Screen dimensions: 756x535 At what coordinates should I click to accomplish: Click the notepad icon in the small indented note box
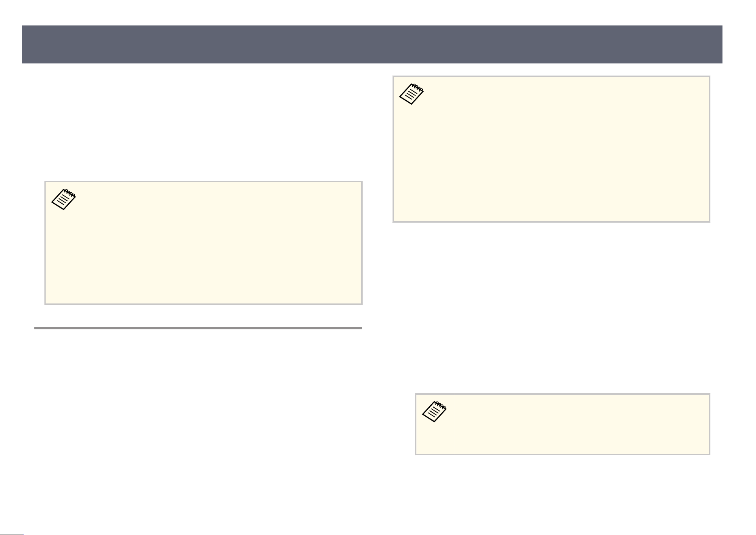coord(434,412)
